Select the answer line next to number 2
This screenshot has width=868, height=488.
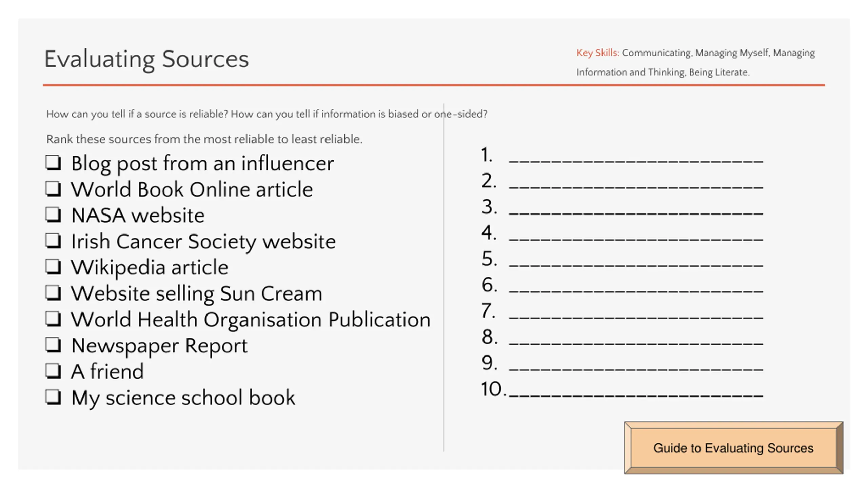636,187
